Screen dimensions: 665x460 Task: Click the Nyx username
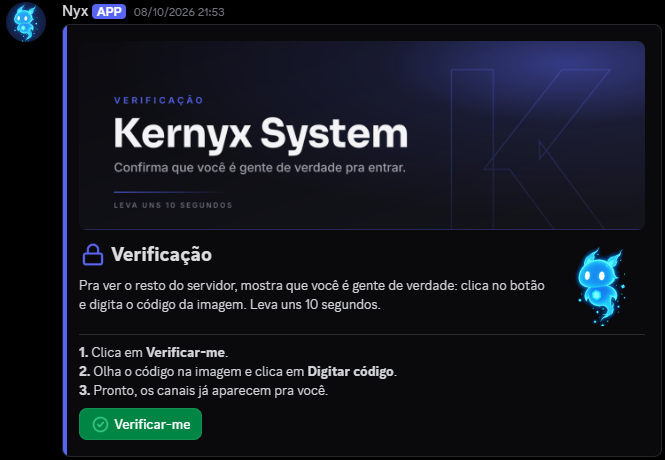(x=75, y=11)
